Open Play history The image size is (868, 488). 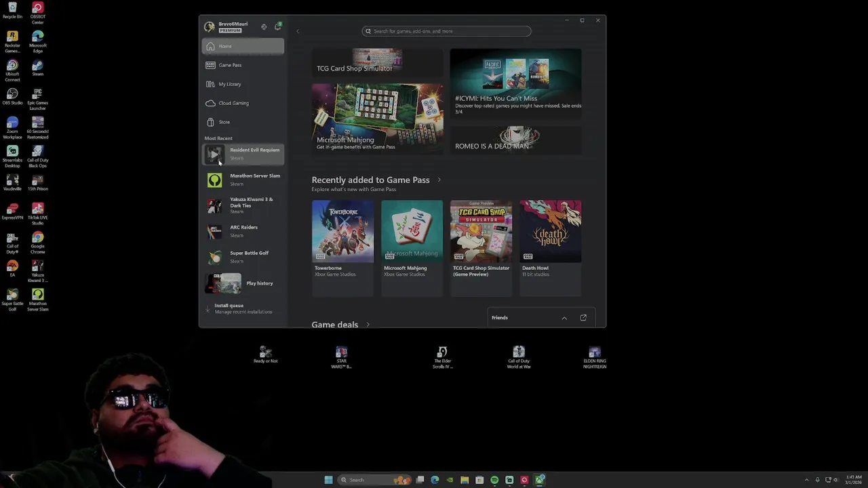243,283
